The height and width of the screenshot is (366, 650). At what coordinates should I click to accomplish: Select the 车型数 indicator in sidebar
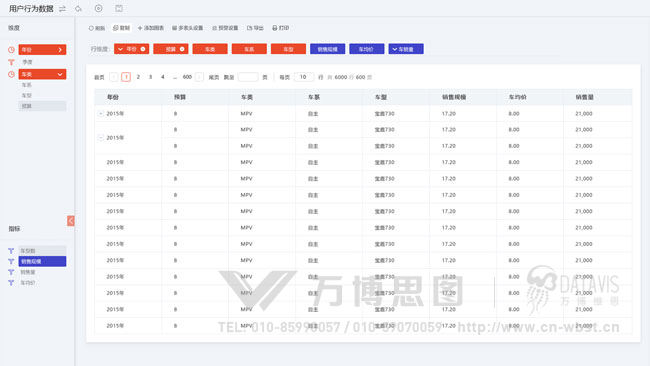(42, 251)
